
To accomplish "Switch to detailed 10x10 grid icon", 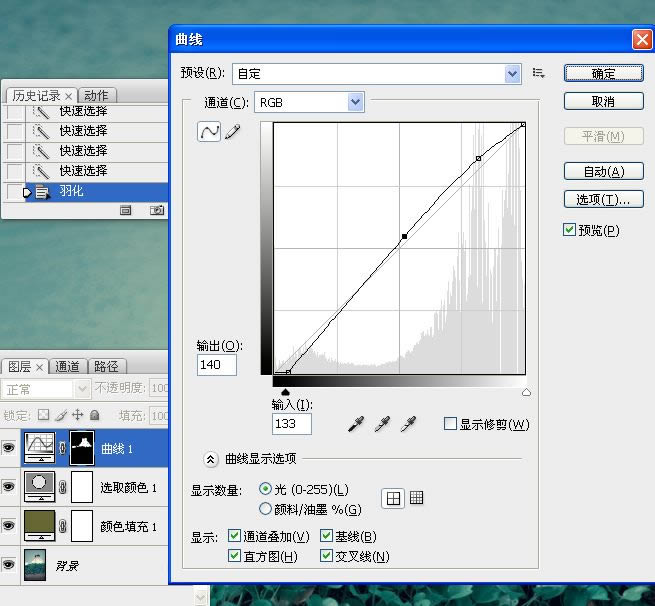I will [x=417, y=498].
